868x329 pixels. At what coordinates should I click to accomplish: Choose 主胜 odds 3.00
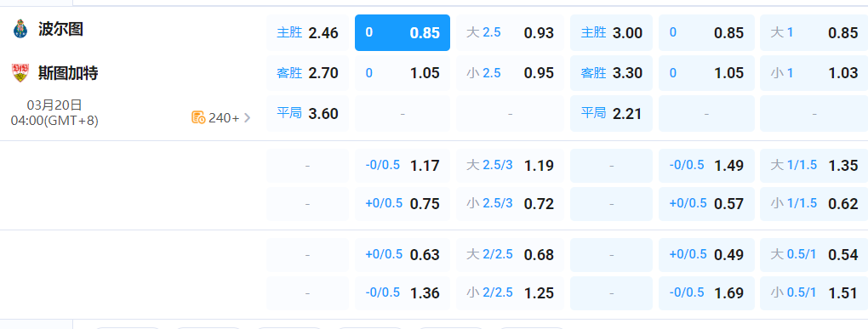coord(612,32)
